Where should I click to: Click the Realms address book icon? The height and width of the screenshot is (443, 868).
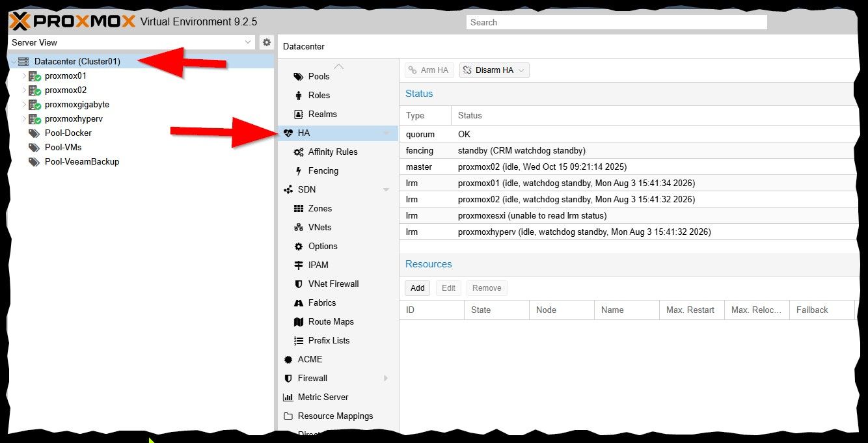299,114
